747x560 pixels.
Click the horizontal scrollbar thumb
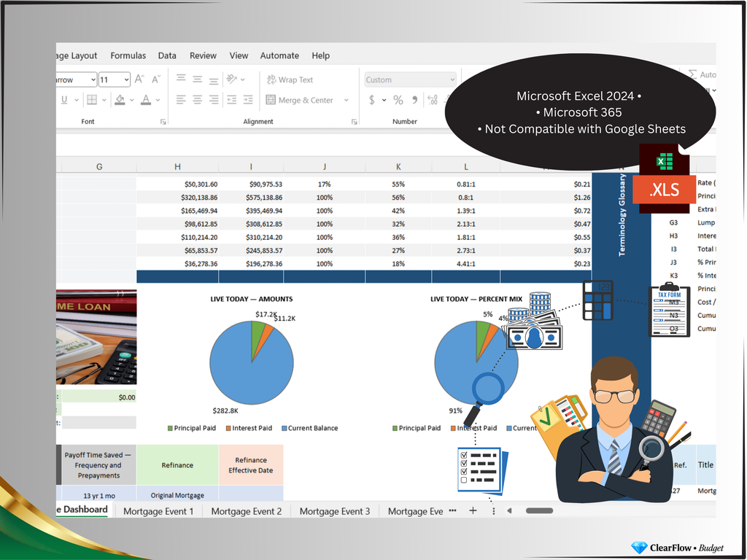539,511
